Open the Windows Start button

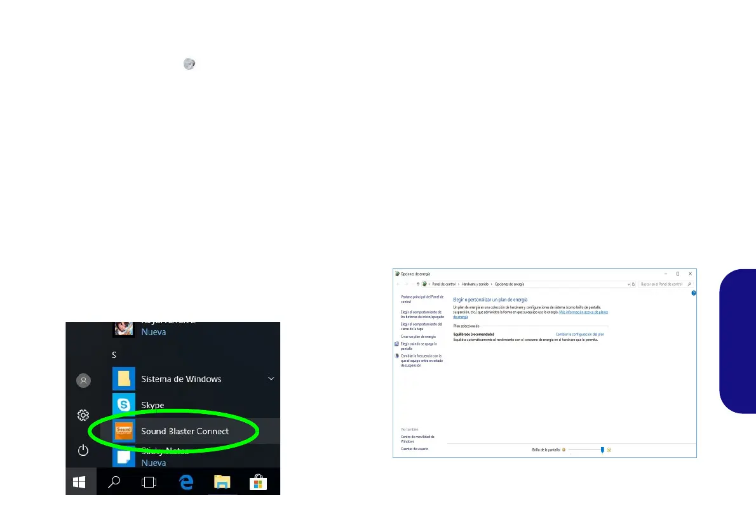click(79, 481)
